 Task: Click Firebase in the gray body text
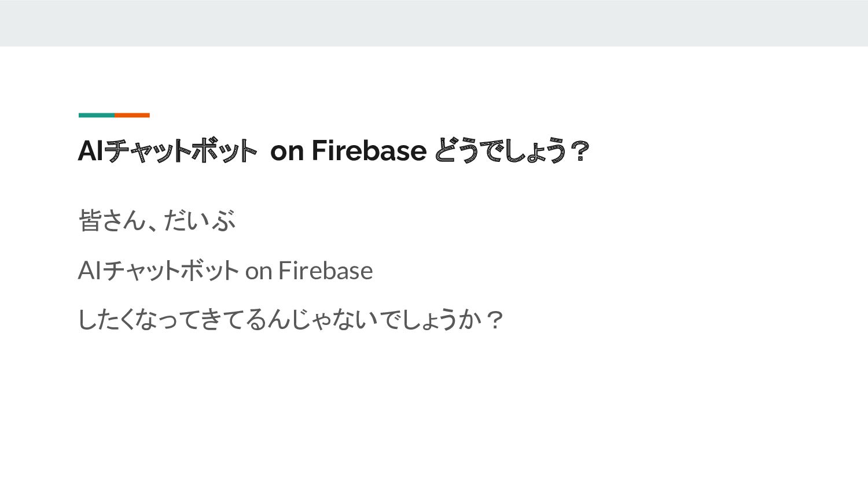[326, 271]
